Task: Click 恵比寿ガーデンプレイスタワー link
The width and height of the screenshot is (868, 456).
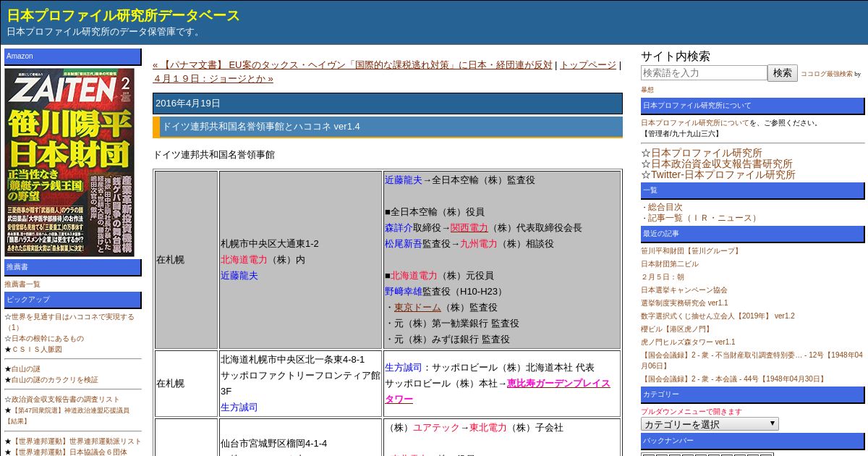Action: (x=498, y=392)
